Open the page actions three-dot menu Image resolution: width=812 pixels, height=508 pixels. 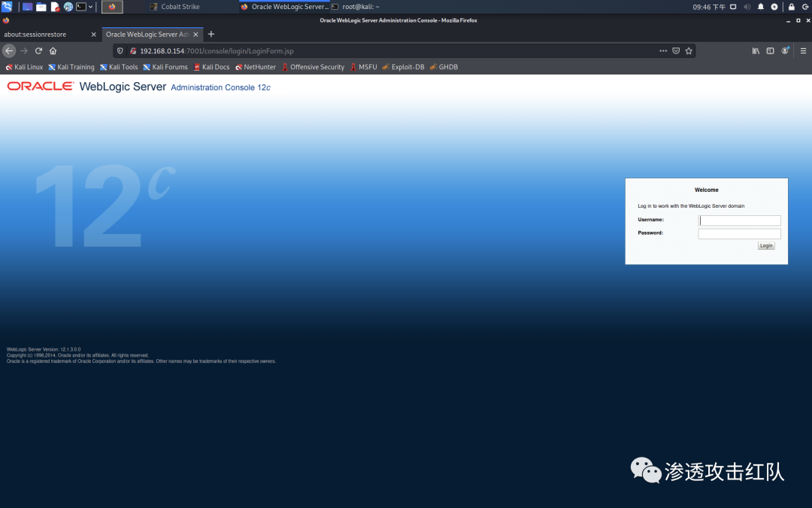click(662, 51)
